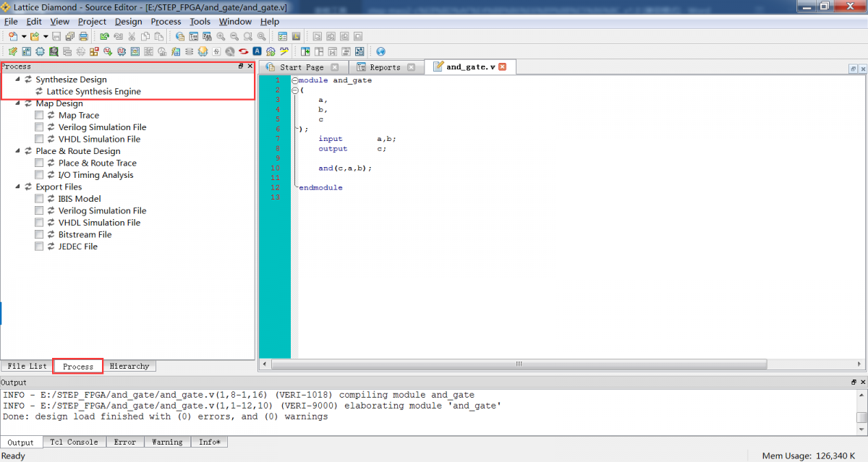Save the current file with disk icon
Screen dimensions: 868x462
pyautogui.click(x=56, y=36)
